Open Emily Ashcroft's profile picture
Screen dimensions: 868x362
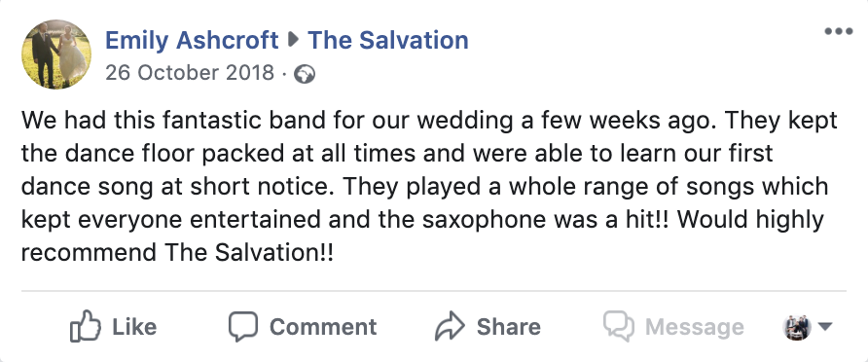56,54
